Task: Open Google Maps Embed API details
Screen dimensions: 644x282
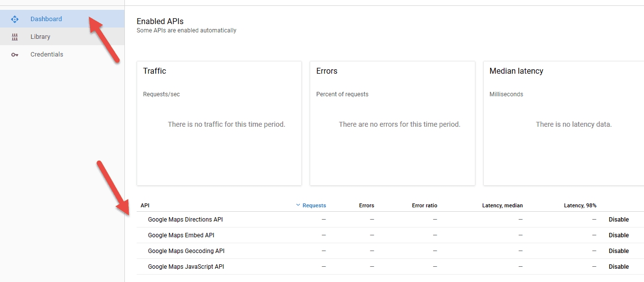Action: point(181,235)
